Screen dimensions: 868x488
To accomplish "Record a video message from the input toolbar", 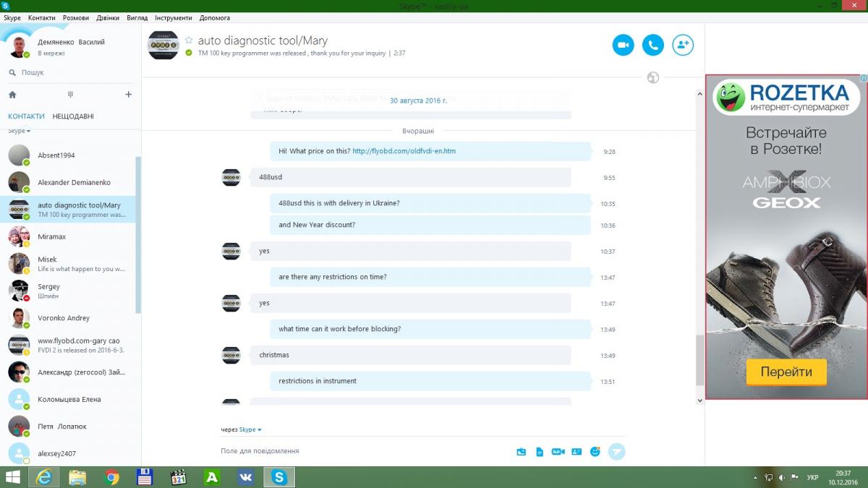I will tap(558, 452).
